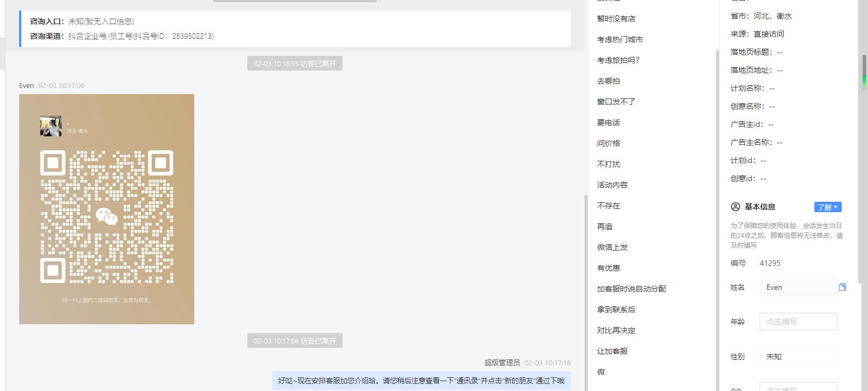Pick the 去哪拍 quick reply
Screen dimensions: 868x391
tap(609, 81)
